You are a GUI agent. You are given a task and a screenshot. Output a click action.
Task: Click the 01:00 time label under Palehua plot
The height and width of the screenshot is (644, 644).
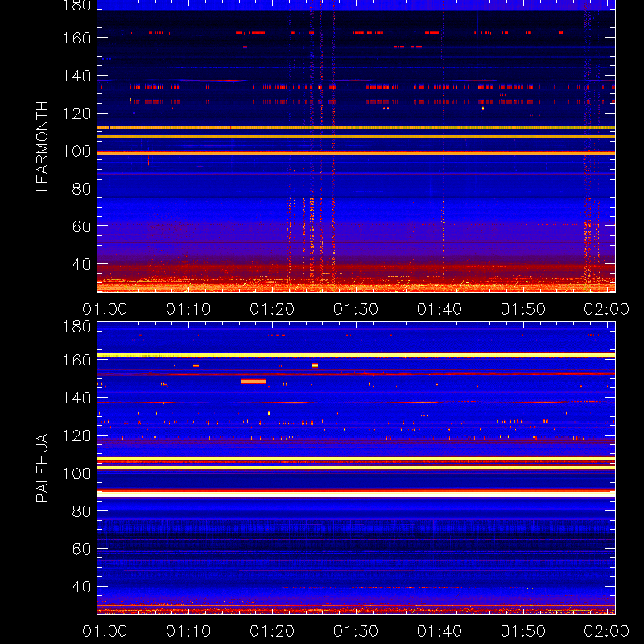[x=105, y=631]
